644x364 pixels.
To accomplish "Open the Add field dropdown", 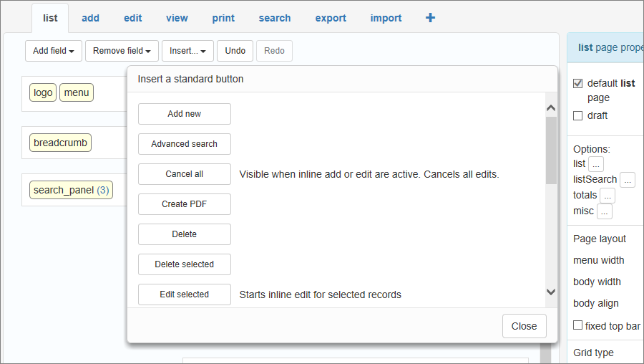I will (54, 51).
